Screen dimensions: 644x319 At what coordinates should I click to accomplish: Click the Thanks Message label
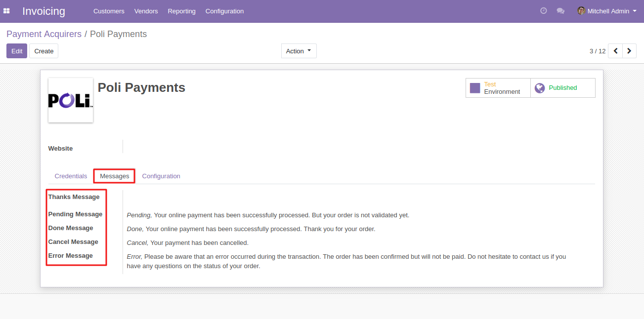pyautogui.click(x=74, y=197)
